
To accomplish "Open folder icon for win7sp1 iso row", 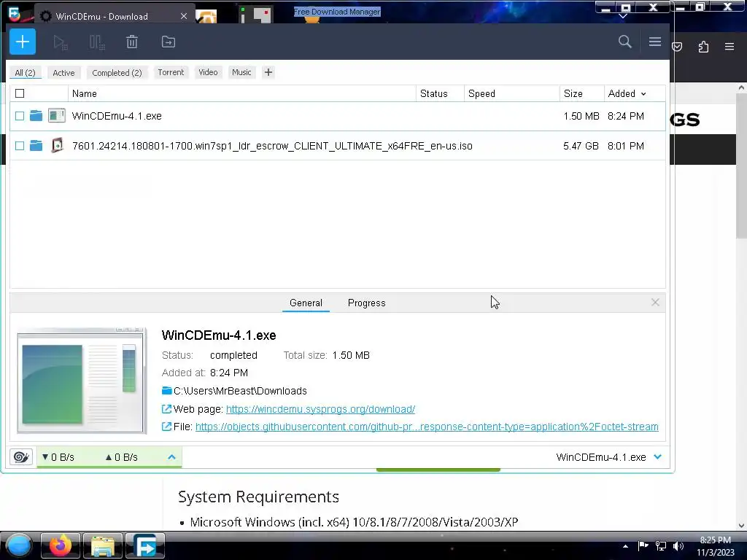I will pyautogui.click(x=36, y=145).
